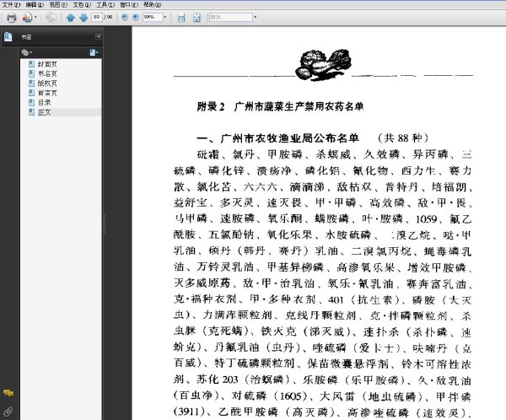This screenshot has height=420, width=506.
Task: Click the zoom percentage field 99%
Action: click(153, 17)
